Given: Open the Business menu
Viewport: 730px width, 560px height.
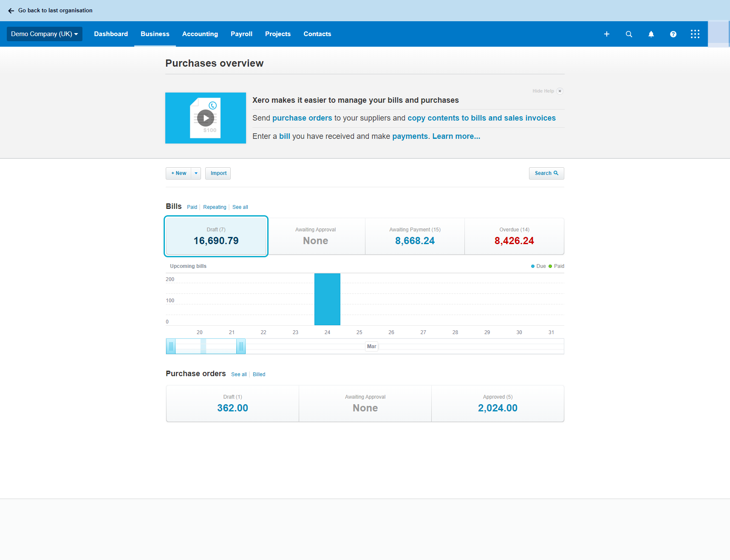Looking at the screenshot, I should tap(155, 34).
